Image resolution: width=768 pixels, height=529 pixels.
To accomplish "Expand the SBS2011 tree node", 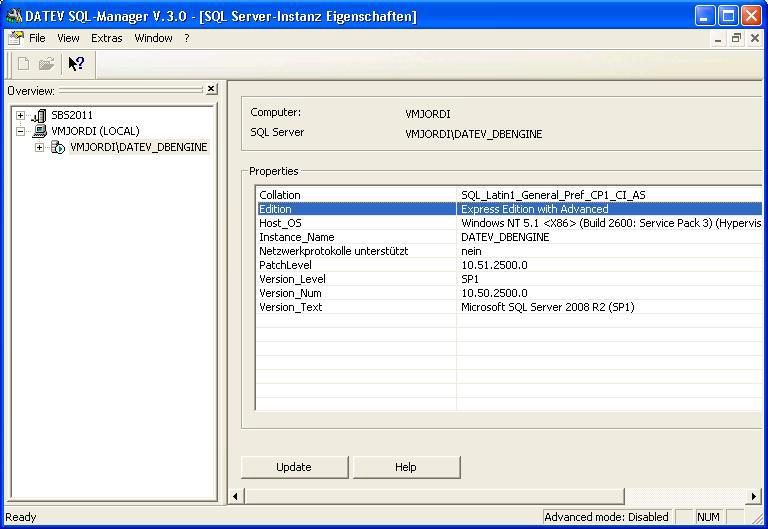I will (x=20, y=116).
